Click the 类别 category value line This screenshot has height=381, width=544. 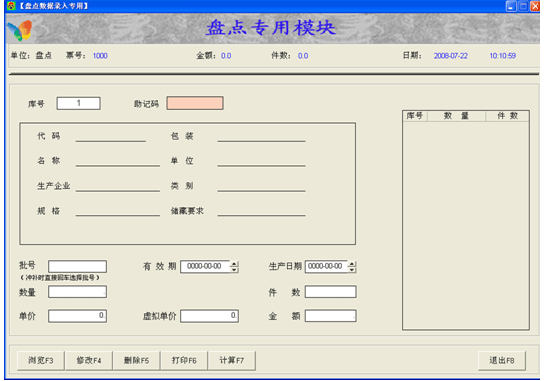point(261,187)
